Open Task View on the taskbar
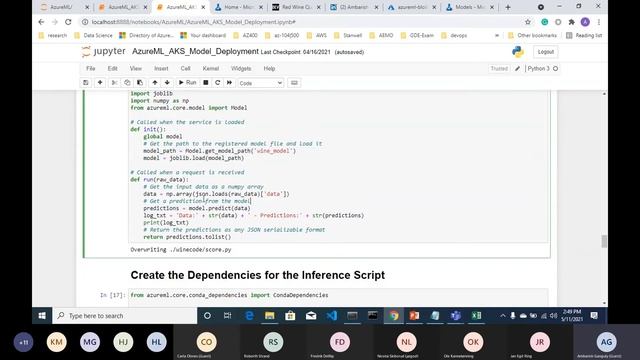The image size is (640, 360). pos(227,316)
